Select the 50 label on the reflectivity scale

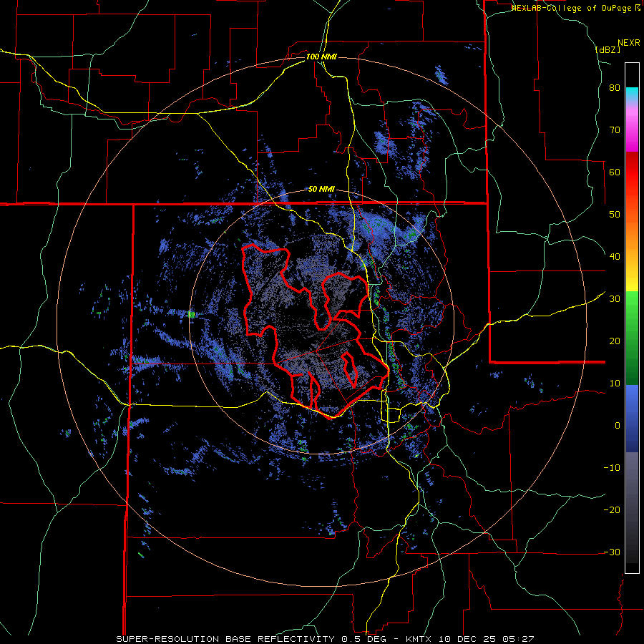pyautogui.click(x=615, y=215)
